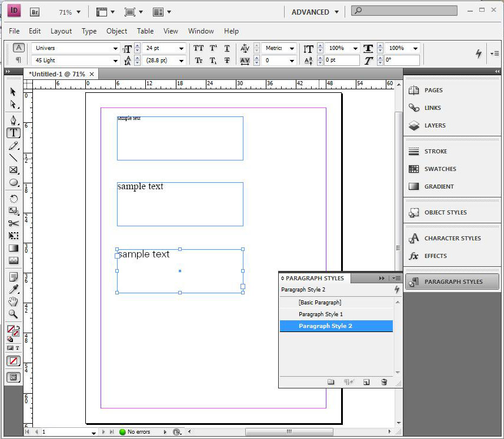
Task: Open the Metrics kerning dropdown
Action: coord(292,49)
